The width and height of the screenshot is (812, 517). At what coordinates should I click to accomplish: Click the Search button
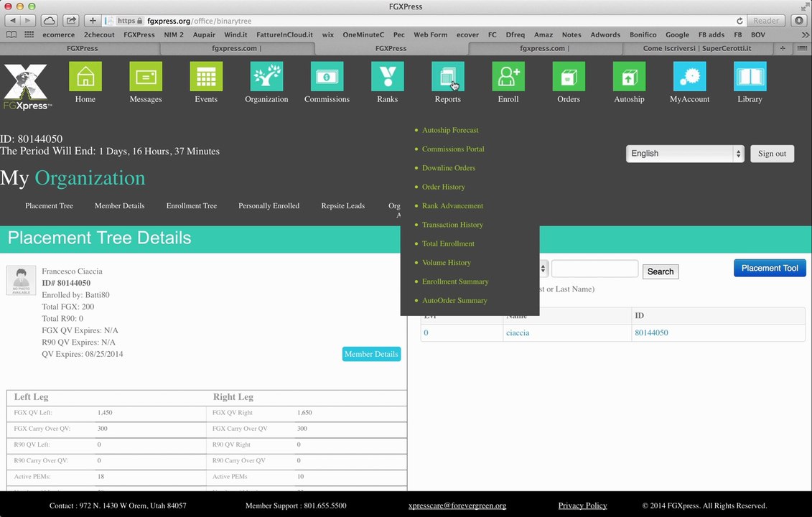(x=661, y=271)
